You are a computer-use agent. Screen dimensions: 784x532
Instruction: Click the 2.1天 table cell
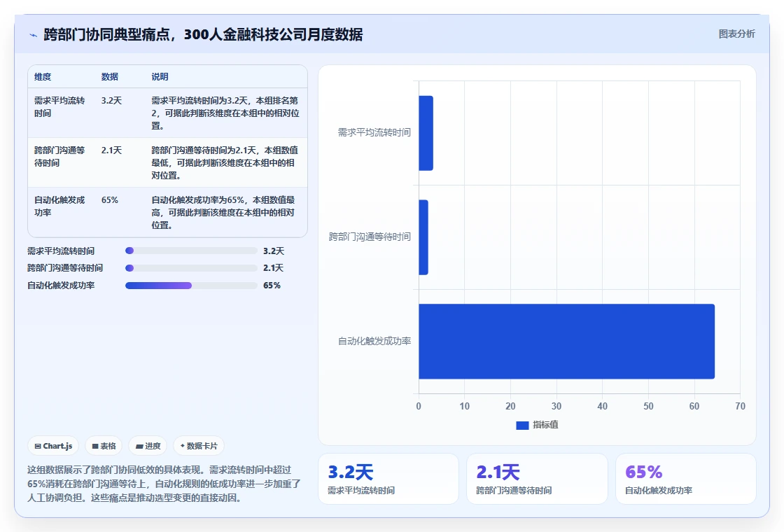111,150
